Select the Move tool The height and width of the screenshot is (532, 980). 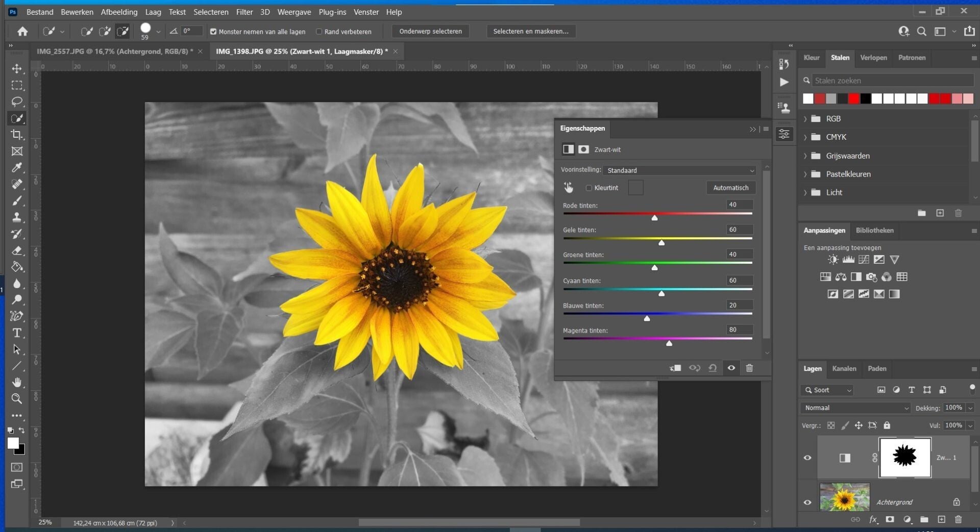(17, 69)
